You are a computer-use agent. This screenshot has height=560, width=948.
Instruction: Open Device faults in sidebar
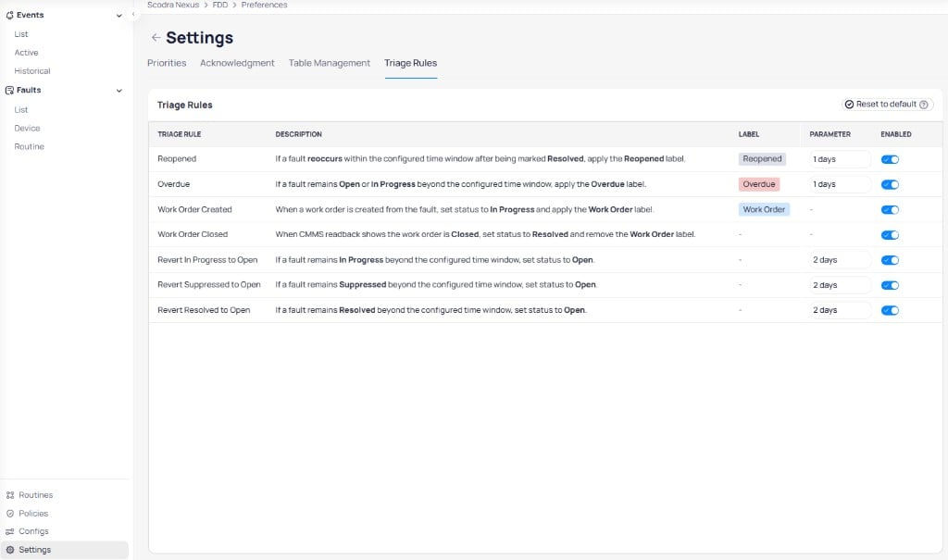click(x=27, y=129)
